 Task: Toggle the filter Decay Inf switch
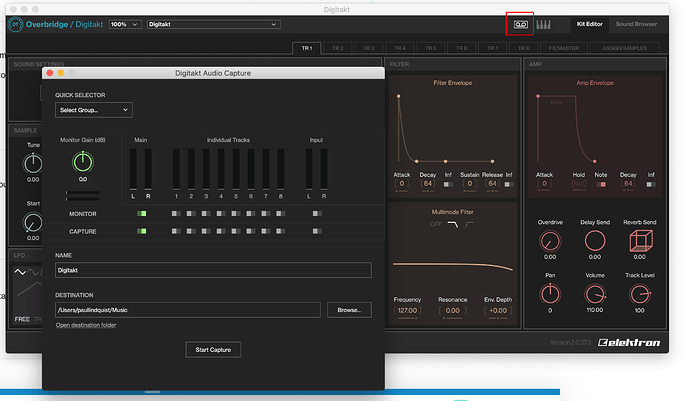click(x=448, y=184)
